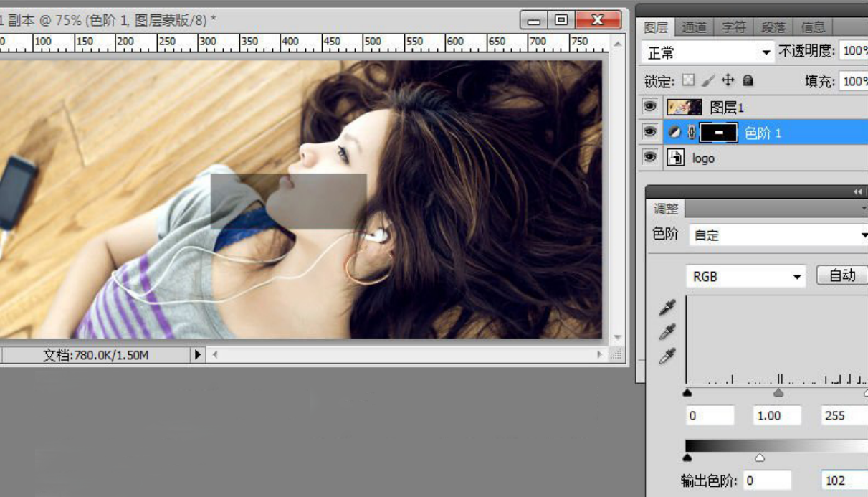Image resolution: width=868 pixels, height=497 pixels.
Task: Toggle visibility of the 色阶 1 layer
Action: pos(650,133)
